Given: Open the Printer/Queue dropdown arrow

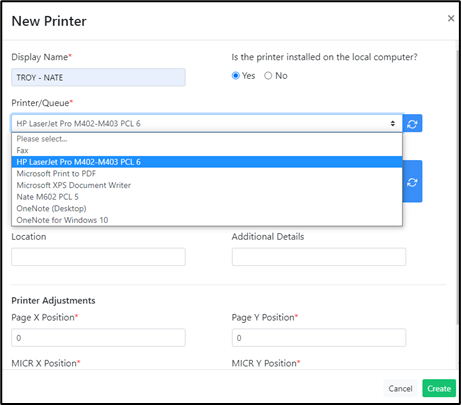Looking at the screenshot, I should [393, 123].
